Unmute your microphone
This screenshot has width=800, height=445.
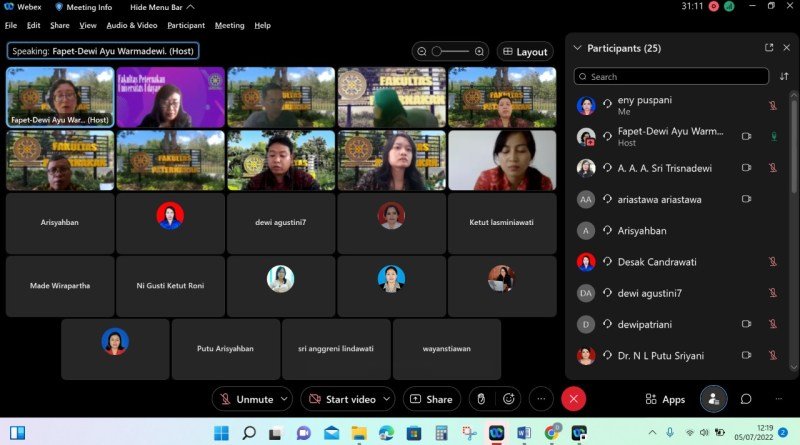245,399
